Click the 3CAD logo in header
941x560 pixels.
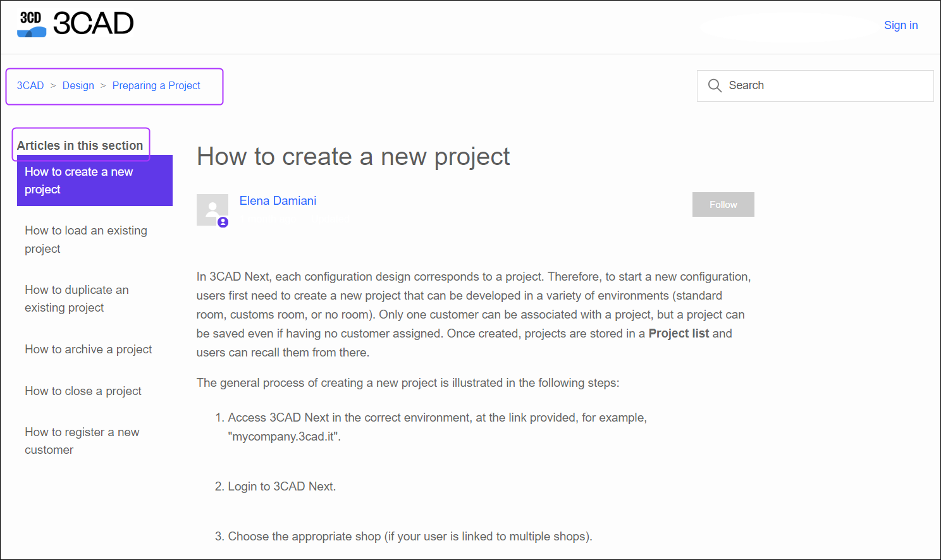[x=75, y=24]
